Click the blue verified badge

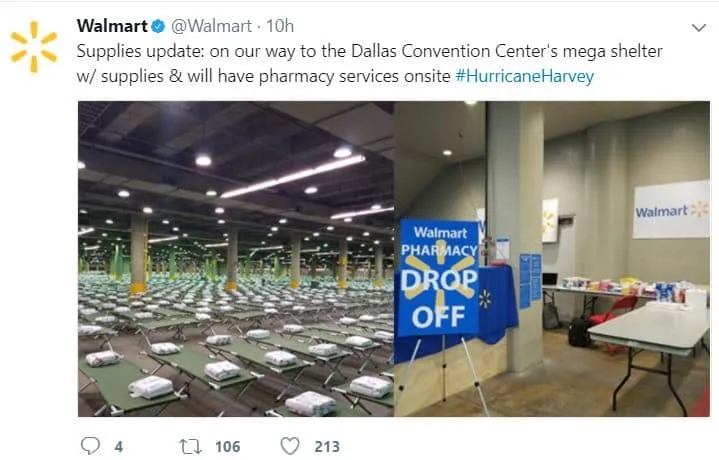158,26
